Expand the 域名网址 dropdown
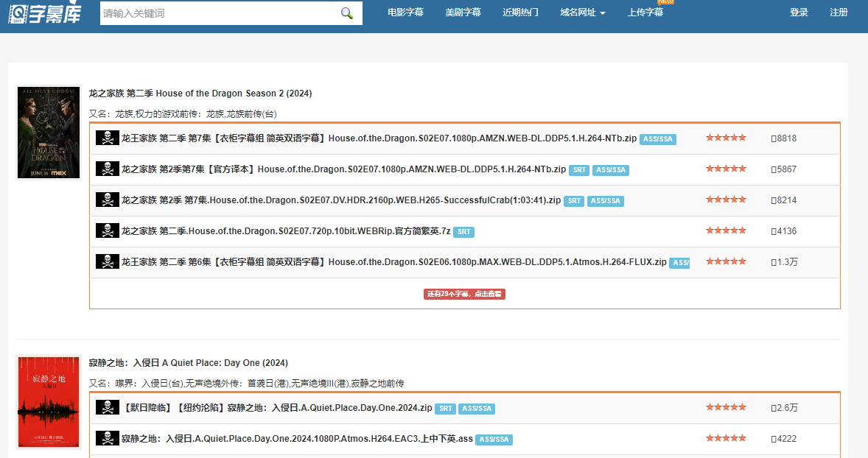 [x=582, y=13]
